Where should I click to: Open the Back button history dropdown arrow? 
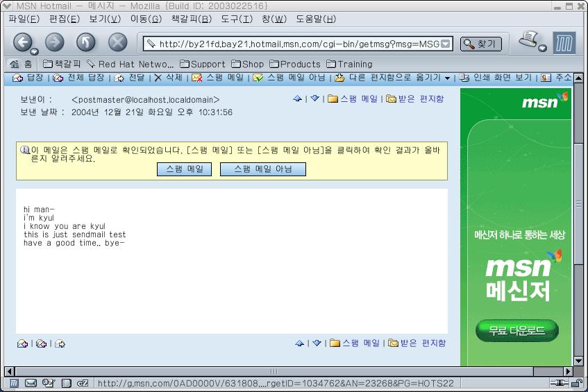pyautogui.click(x=35, y=52)
